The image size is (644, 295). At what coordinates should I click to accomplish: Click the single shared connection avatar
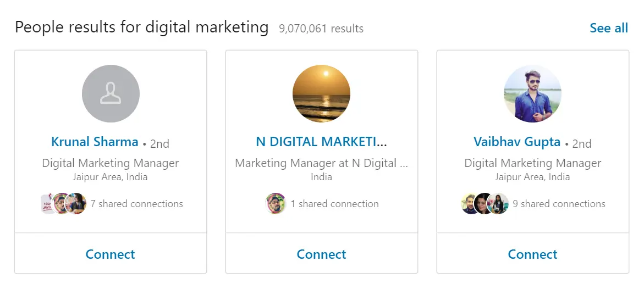(276, 204)
